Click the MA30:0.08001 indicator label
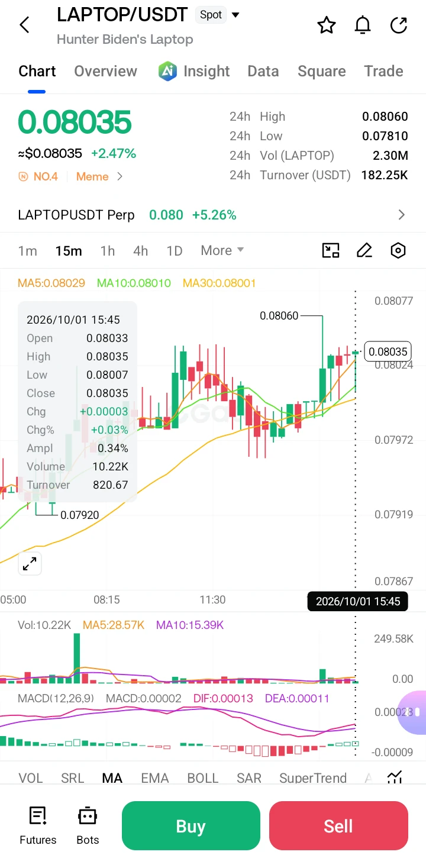The height and width of the screenshot is (868, 426). click(220, 283)
